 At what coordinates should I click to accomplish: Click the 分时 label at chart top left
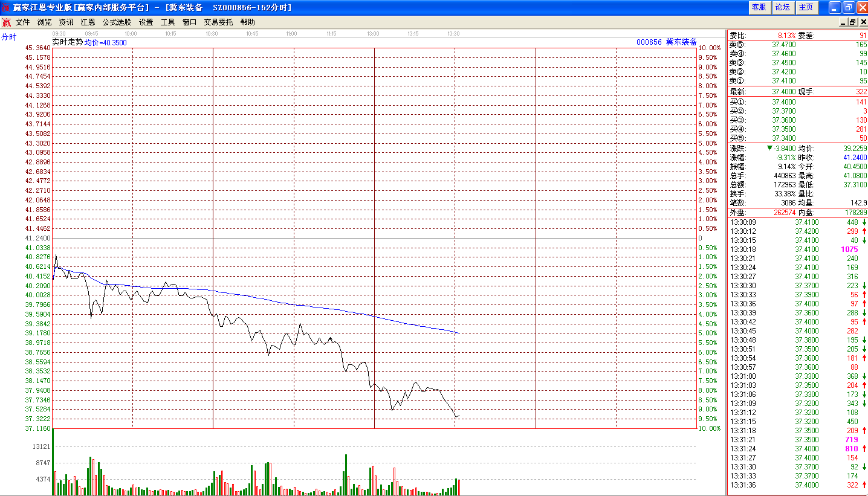(9, 37)
